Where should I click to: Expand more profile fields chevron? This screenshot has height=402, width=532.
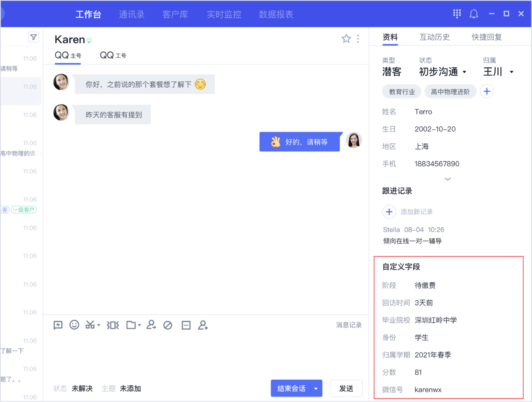[x=447, y=179]
